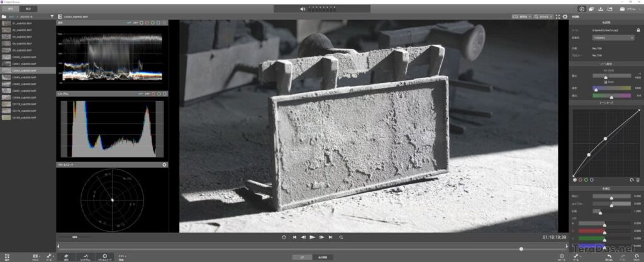Toggle the source color space lock icon
644x262 pixels.
(638, 30)
